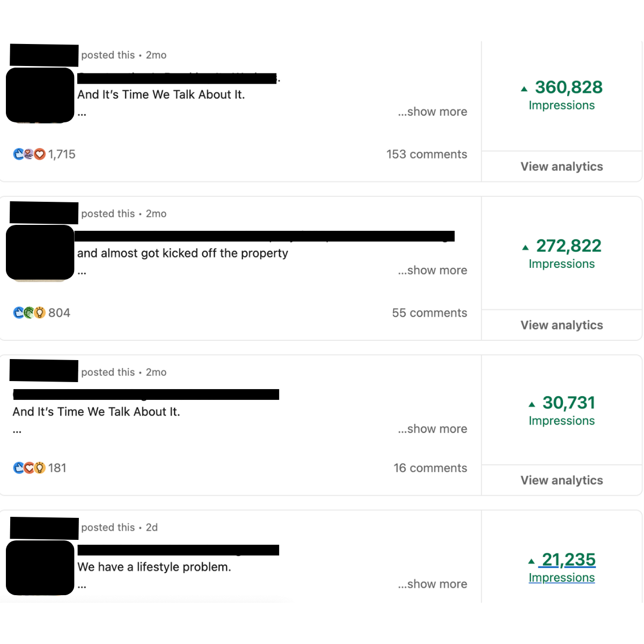View analytics for the 360,828 impressions post
Screen dimensions: 644x644
click(561, 167)
